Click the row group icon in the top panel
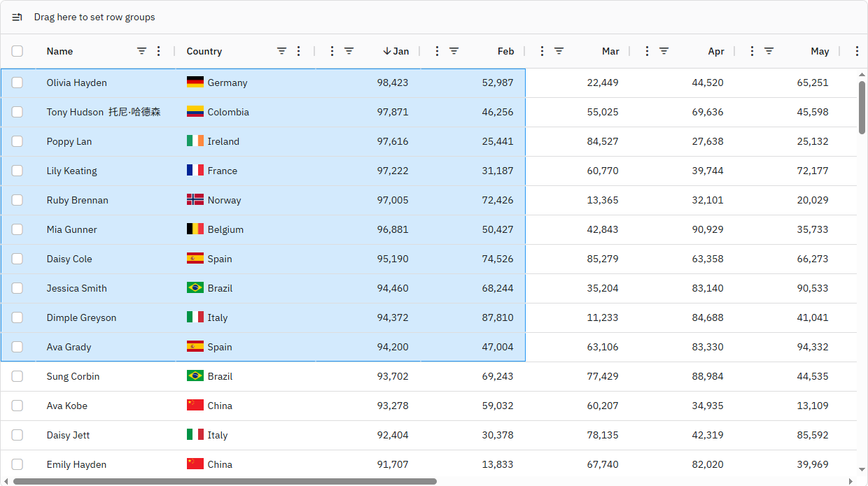The height and width of the screenshot is (486, 868). pos(17,17)
